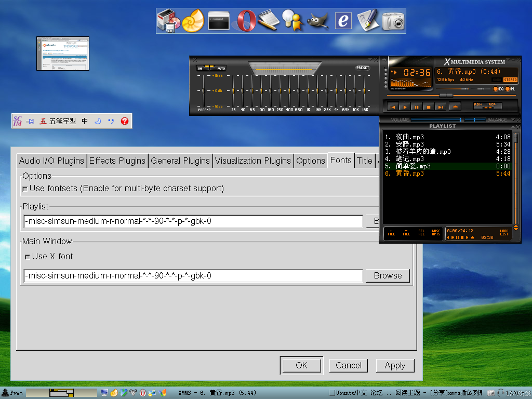Open SCIM help with the red question mark
Screen dimensions: 532x399
[x=125, y=121]
